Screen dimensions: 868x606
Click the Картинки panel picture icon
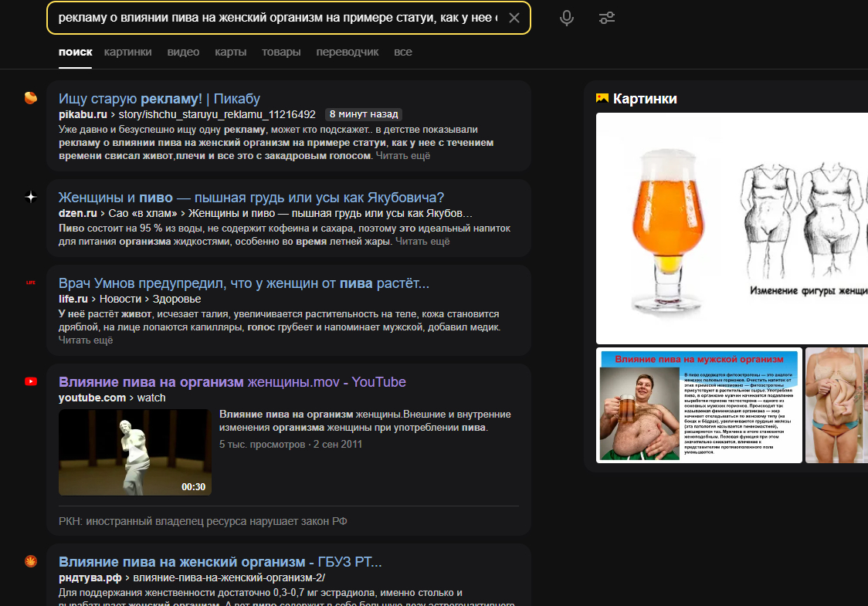tap(602, 99)
